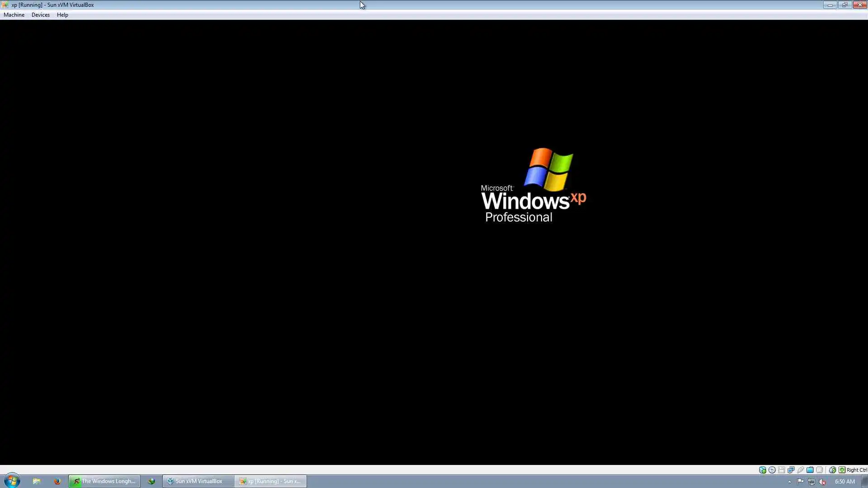Open the Machine menu
This screenshot has height=488, width=868.
click(x=14, y=15)
